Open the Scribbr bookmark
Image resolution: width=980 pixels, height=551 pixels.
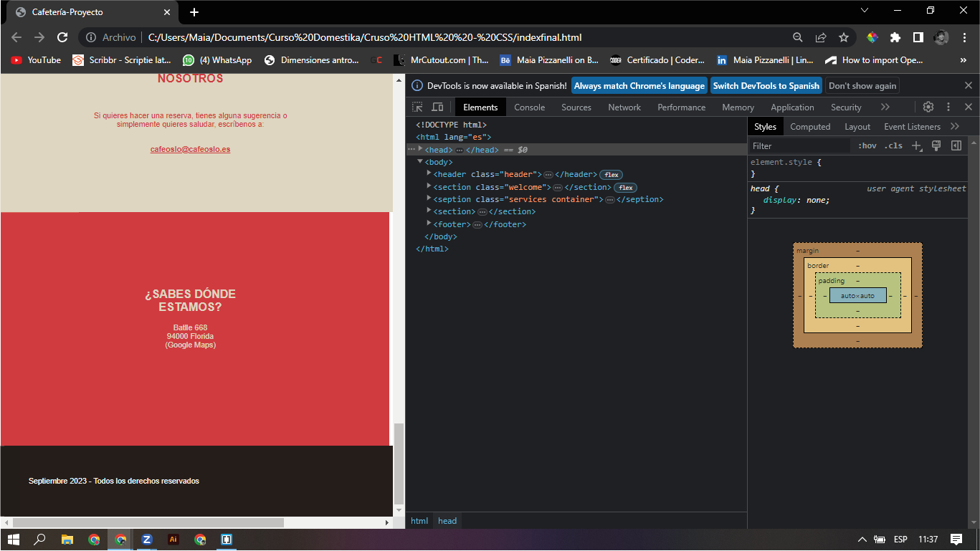tap(122, 60)
